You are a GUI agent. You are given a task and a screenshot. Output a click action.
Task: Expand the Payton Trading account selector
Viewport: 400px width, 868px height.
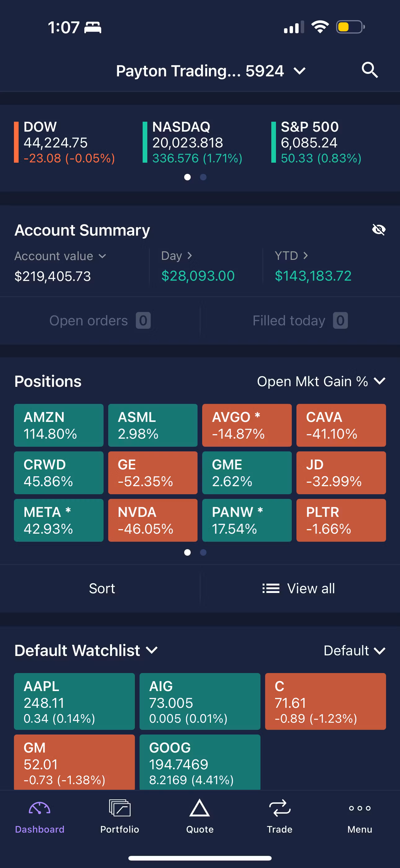click(x=211, y=71)
